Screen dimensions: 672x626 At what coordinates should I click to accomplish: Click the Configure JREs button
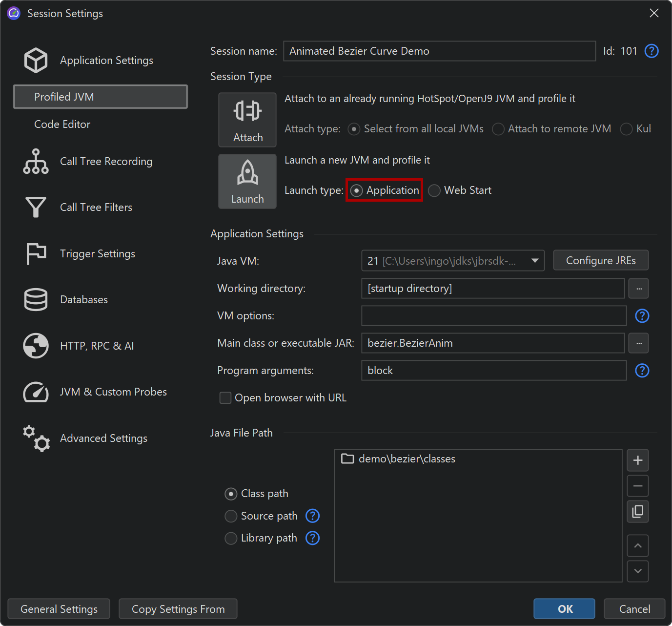[x=600, y=261]
